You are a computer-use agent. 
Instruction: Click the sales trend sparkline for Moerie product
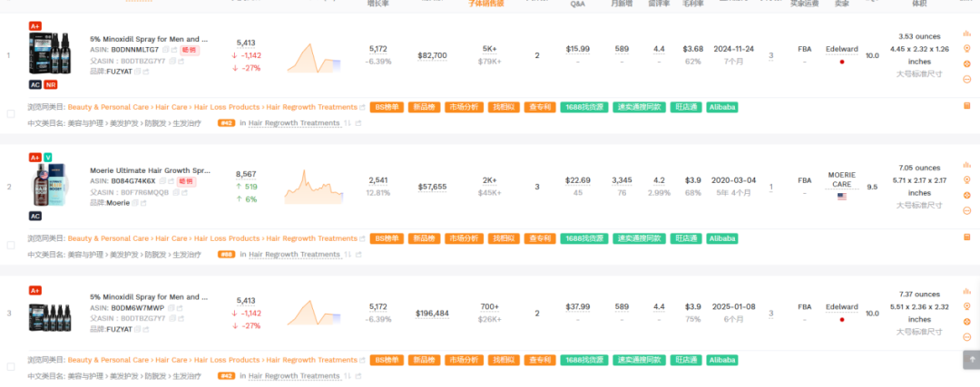pyautogui.click(x=313, y=187)
